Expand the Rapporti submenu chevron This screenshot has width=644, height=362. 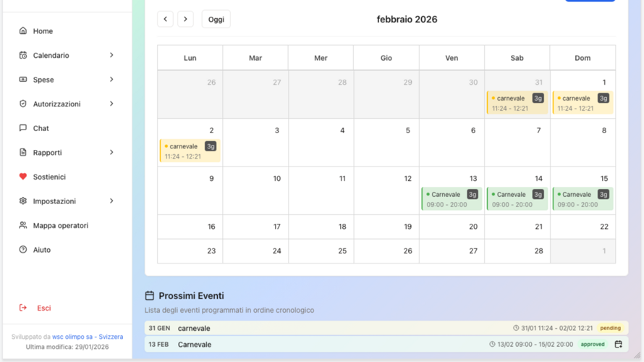(111, 153)
